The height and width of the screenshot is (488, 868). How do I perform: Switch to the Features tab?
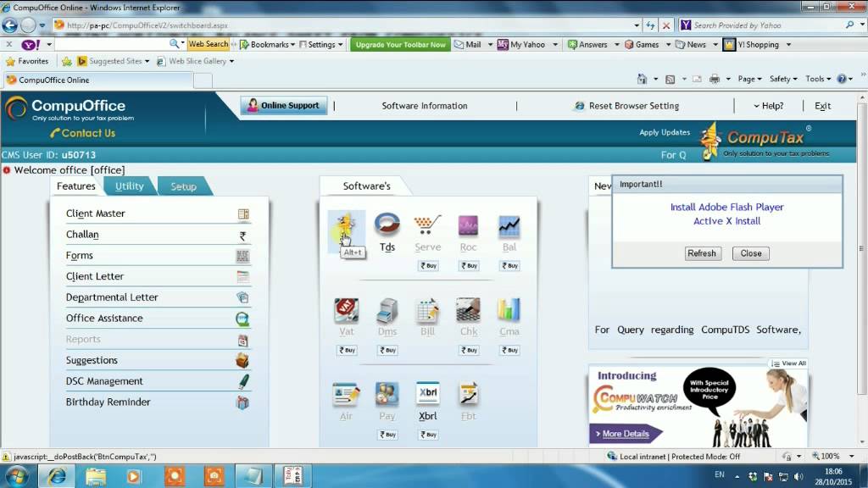[75, 186]
